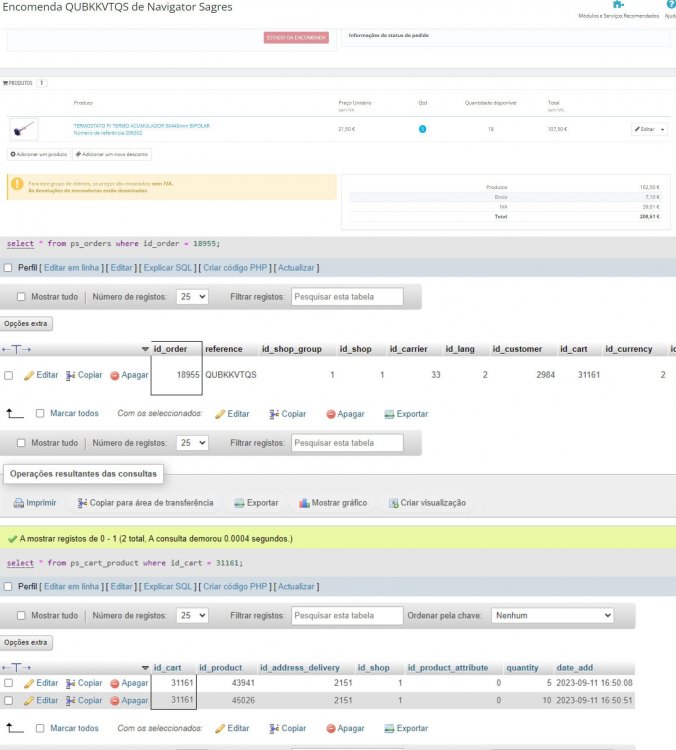The image size is (676, 750).
Task: Focus the Filtrar registos field below orders table
Action: click(347, 443)
